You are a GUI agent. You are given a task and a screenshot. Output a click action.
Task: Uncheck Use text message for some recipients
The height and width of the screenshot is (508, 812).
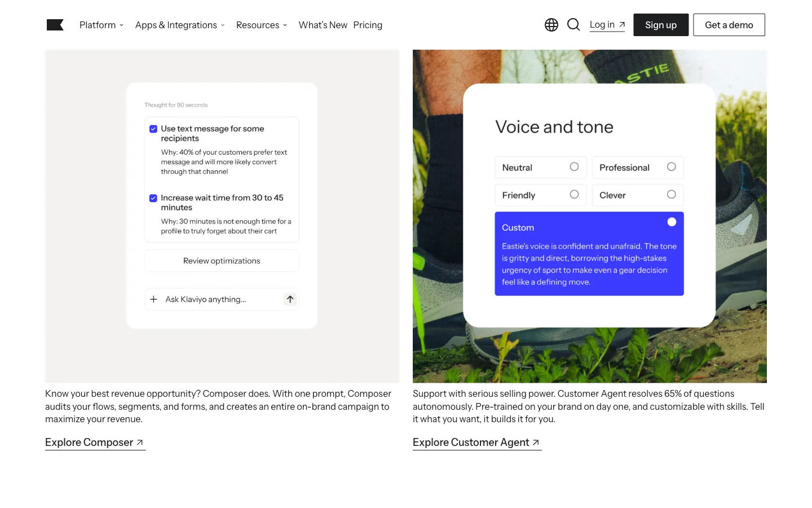tap(153, 129)
